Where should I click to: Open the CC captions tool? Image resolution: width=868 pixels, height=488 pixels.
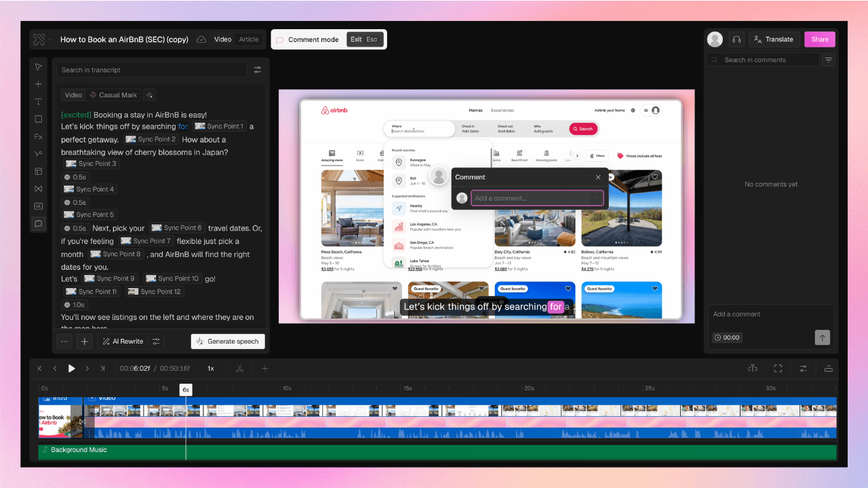click(39, 206)
